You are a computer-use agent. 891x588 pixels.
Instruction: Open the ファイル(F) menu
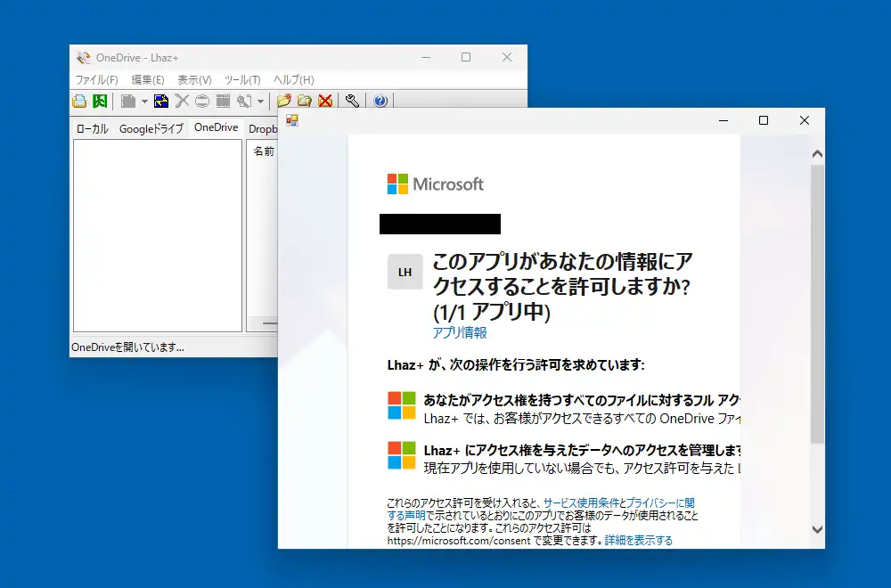[x=96, y=79]
